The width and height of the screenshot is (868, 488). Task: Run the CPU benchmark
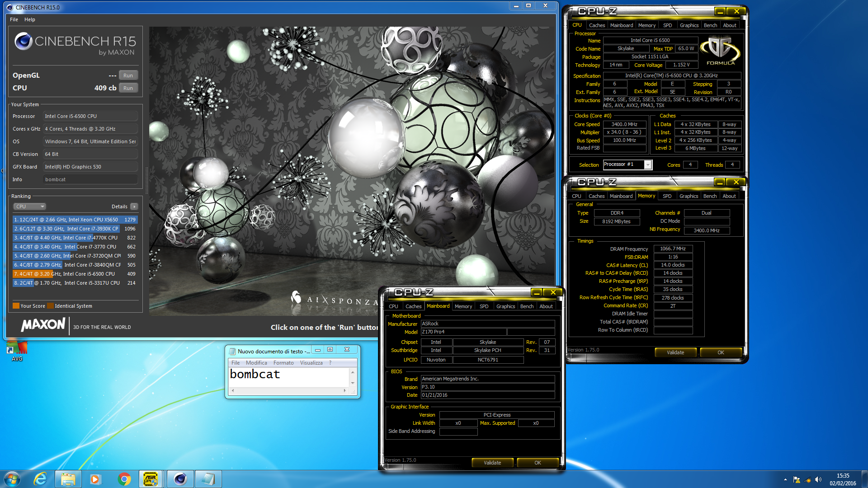128,88
